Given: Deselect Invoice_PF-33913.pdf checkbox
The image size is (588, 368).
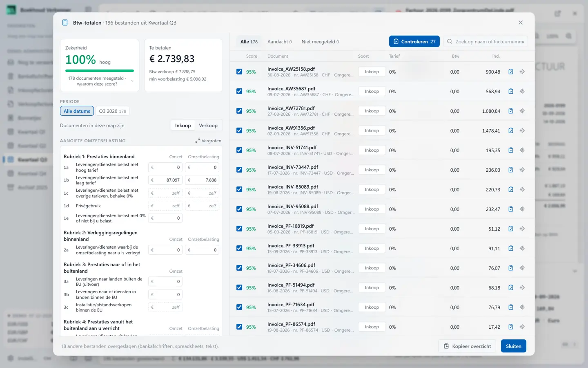Looking at the screenshot, I should [239, 248].
